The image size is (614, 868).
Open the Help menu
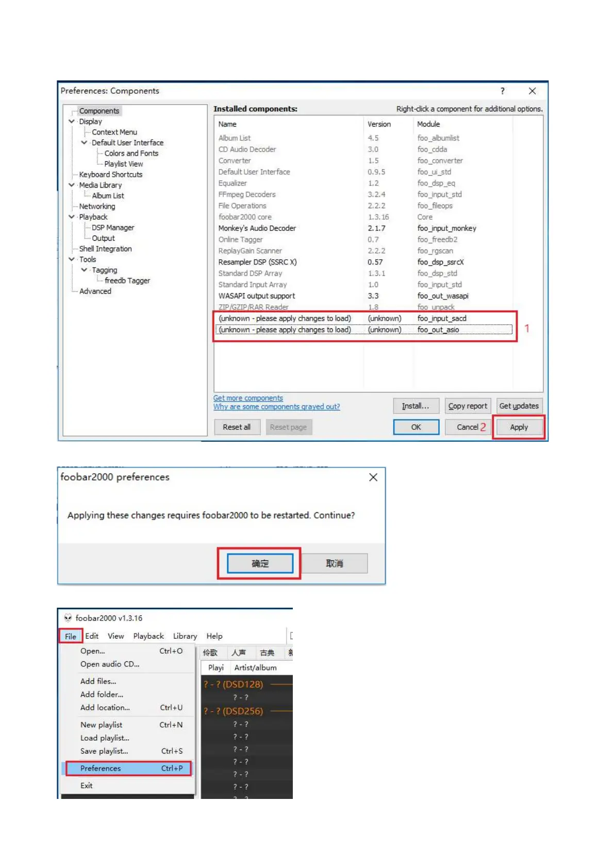click(x=214, y=637)
